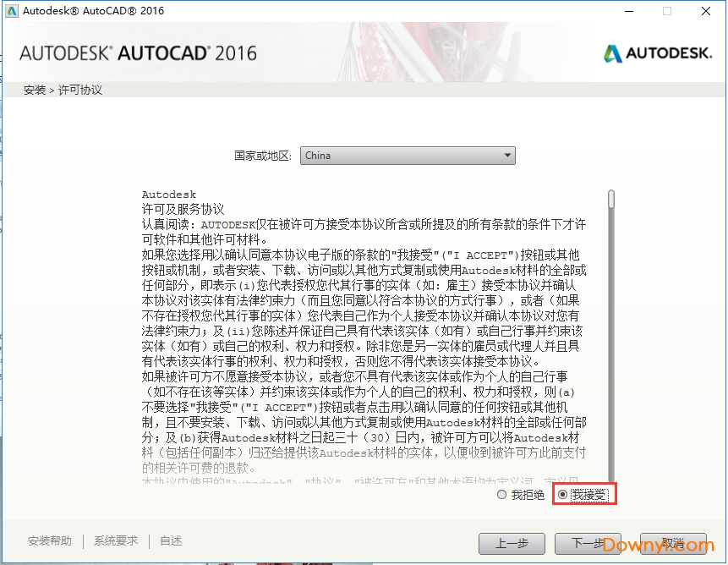Enable the highlighted accept option
The width and height of the screenshot is (728, 565).
click(x=561, y=496)
